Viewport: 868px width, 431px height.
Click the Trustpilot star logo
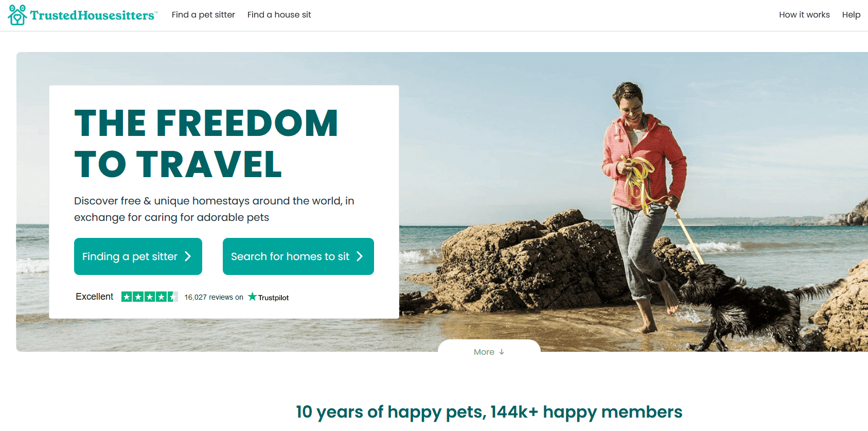tap(252, 297)
